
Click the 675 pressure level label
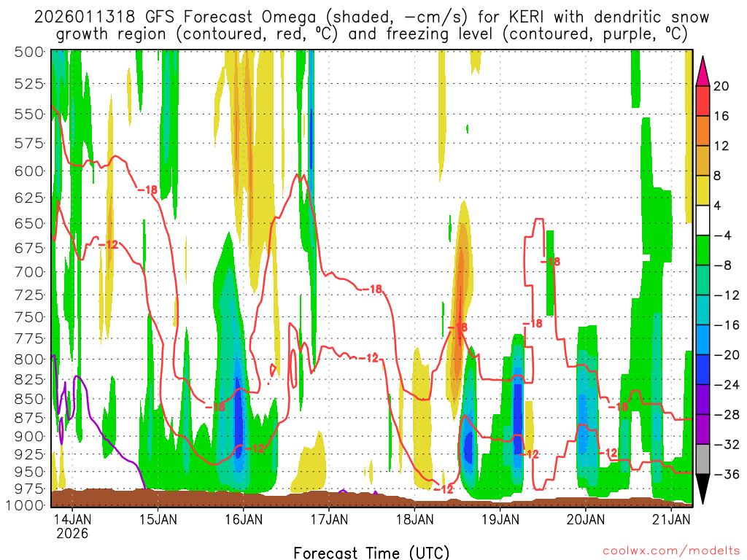(x=29, y=248)
